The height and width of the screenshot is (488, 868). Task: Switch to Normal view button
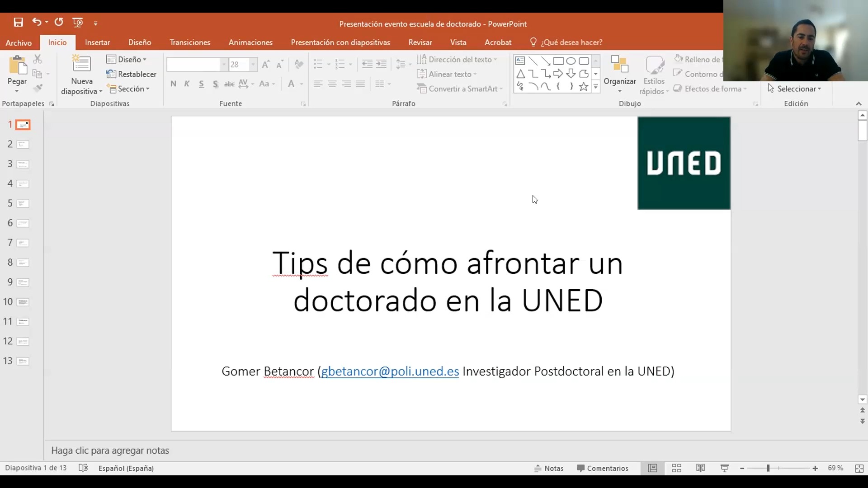(652, 469)
